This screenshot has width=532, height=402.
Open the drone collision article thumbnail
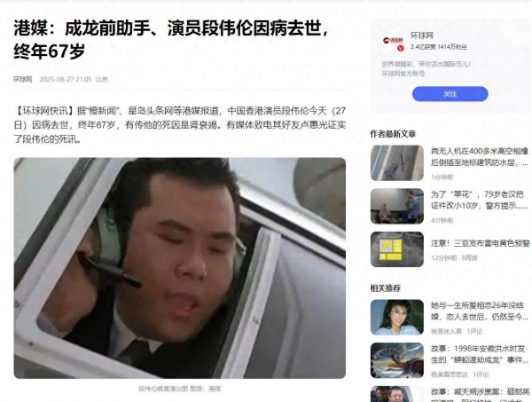(397, 163)
